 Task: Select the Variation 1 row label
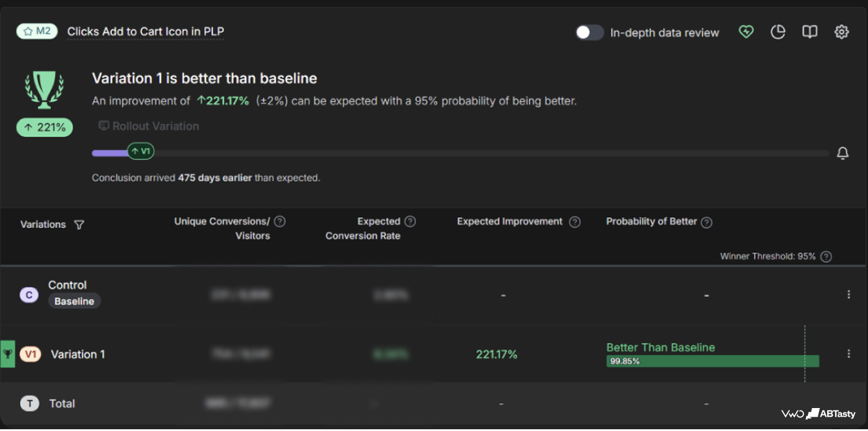coord(78,354)
